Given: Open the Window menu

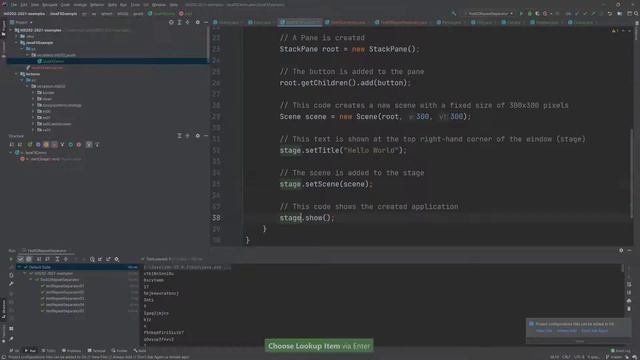Looking at the screenshot, I should 159,5.
